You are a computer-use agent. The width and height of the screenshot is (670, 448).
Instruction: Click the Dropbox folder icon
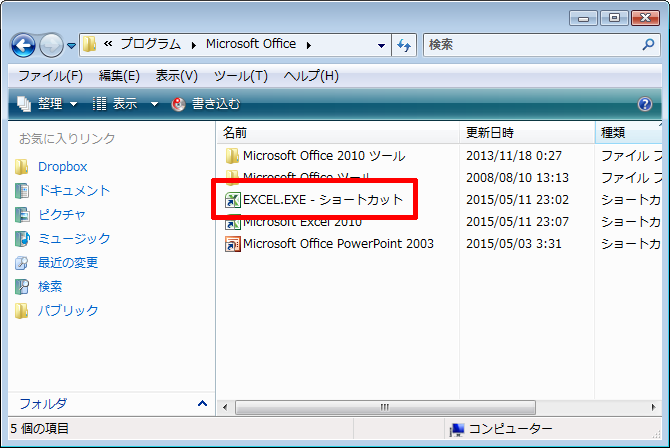(x=22, y=167)
